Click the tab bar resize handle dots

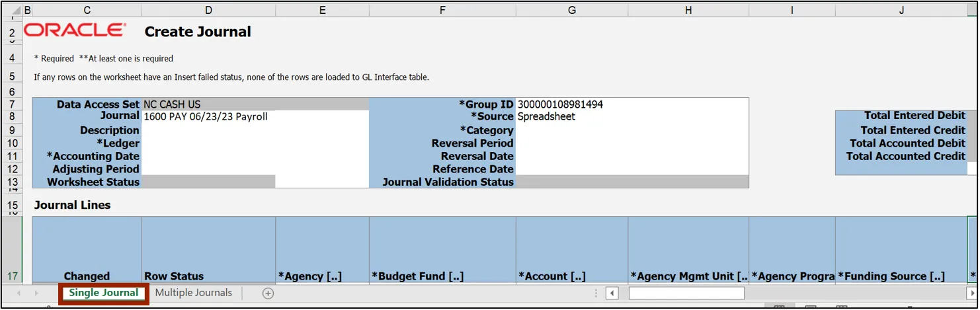click(x=596, y=293)
